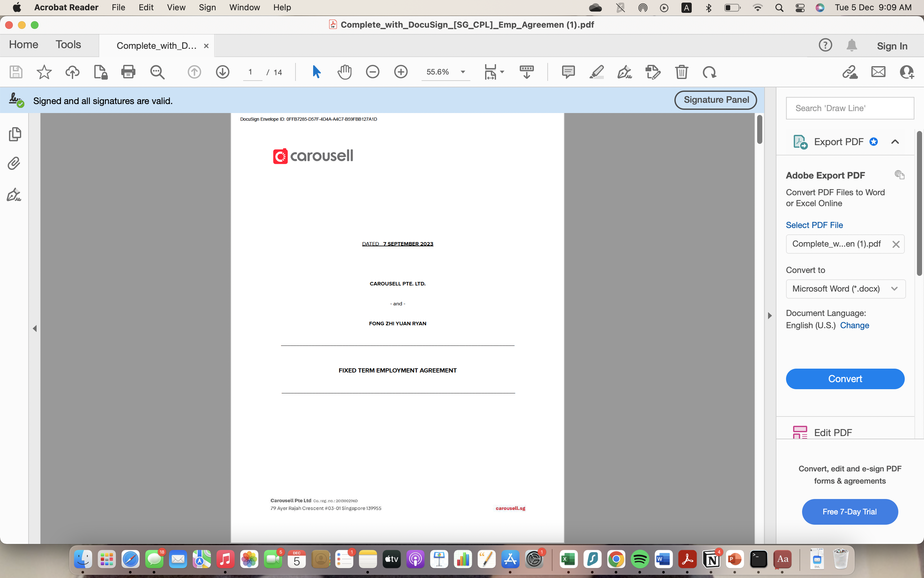Remove the selected PDF file

point(896,244)
